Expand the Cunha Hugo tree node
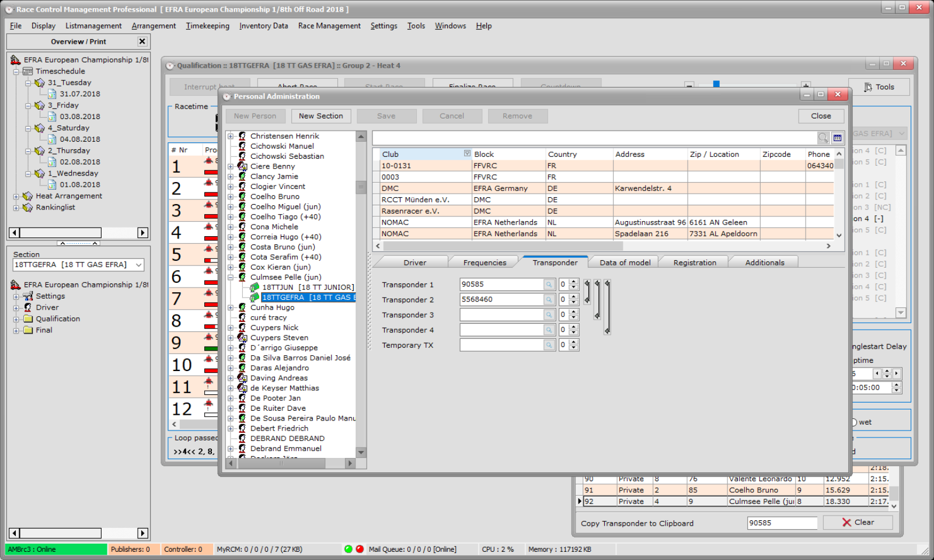Viewport: 934px width, 560px height. (x=230, y=307)
